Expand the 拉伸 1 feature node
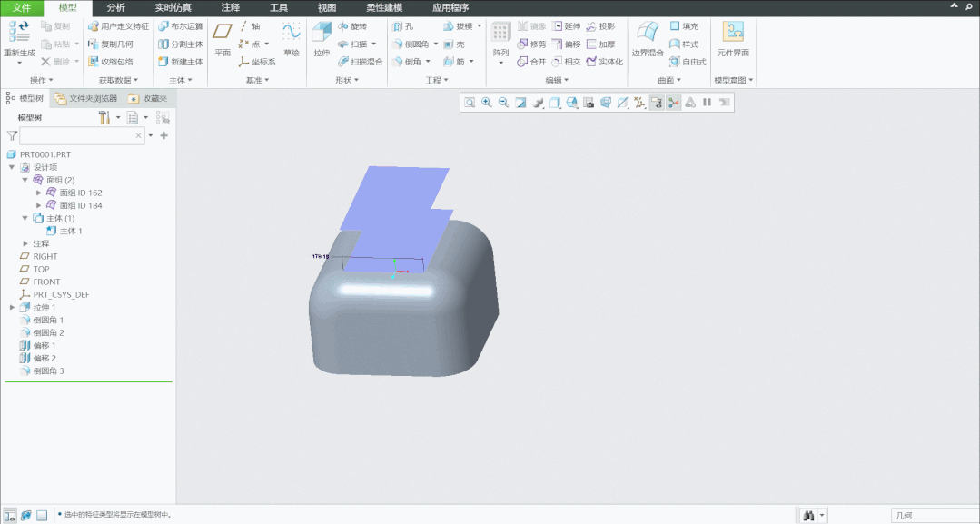The height and width of the screenshot is (524, 980). coord(12,308)
